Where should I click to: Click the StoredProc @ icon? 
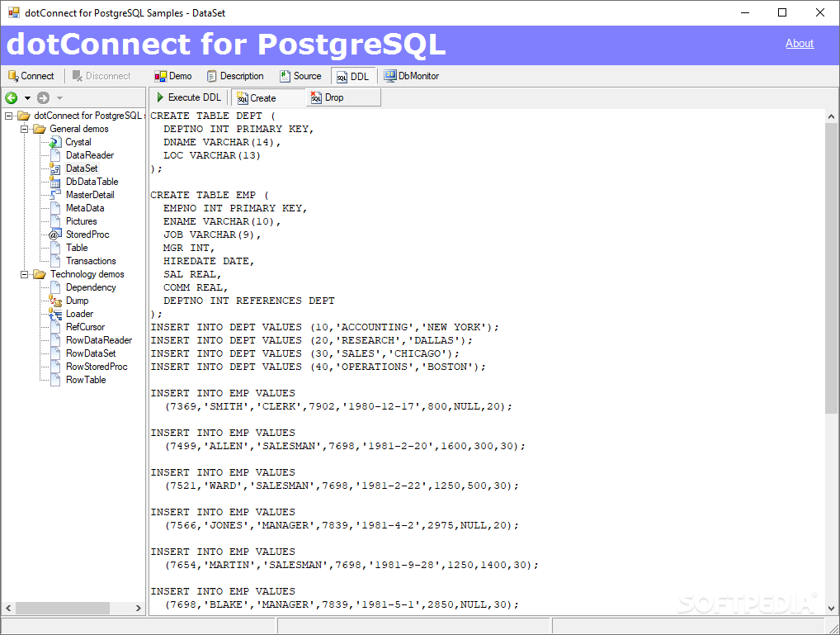pyautogui.click(x=54, y=235)
